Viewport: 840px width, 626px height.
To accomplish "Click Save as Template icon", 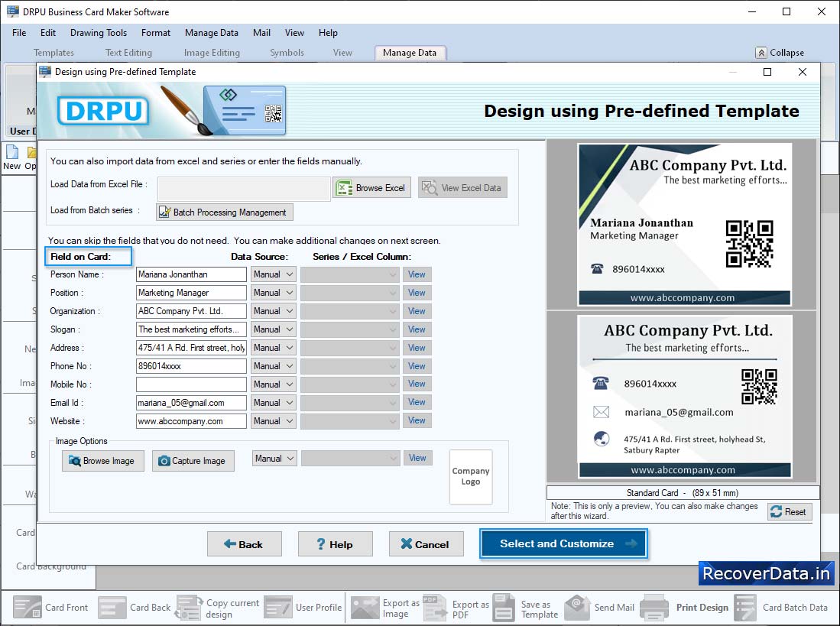I will coord(504,607).
